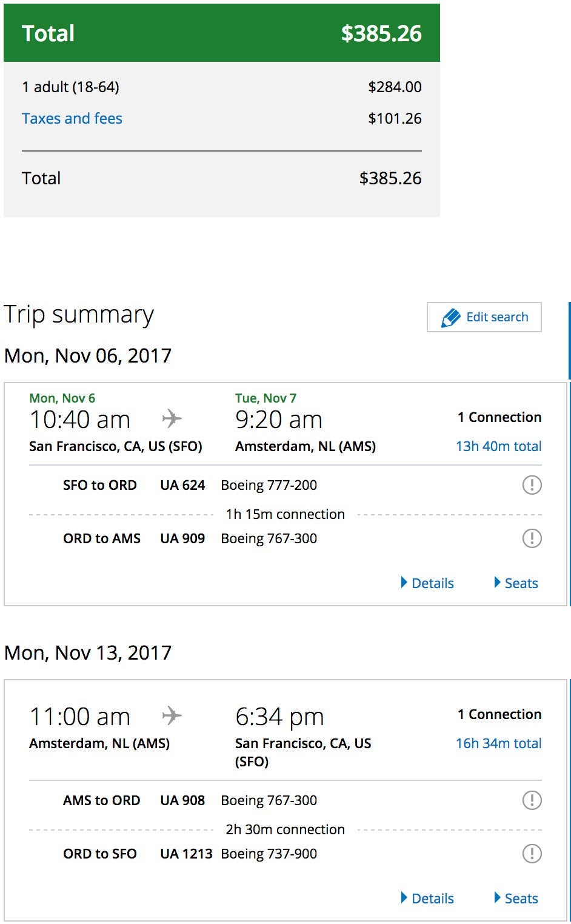Open the info icon for ORD to SFO
This screenshot has height=924, width=571.
click(532, 854)
